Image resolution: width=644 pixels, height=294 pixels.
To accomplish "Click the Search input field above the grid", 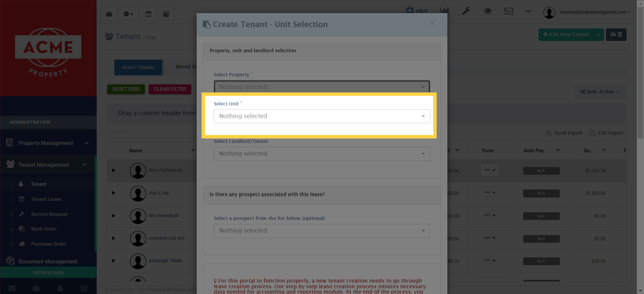I will click(x=151, y=131).
